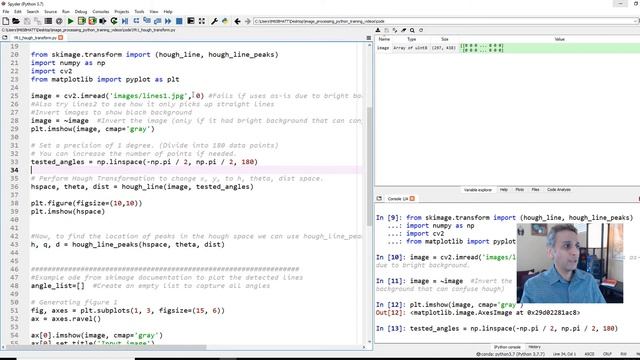Image resolution: width=640 pixels, height=360 pixels.
Task: Switch to the IPython console bottom tab
Action: click(507, 347)
